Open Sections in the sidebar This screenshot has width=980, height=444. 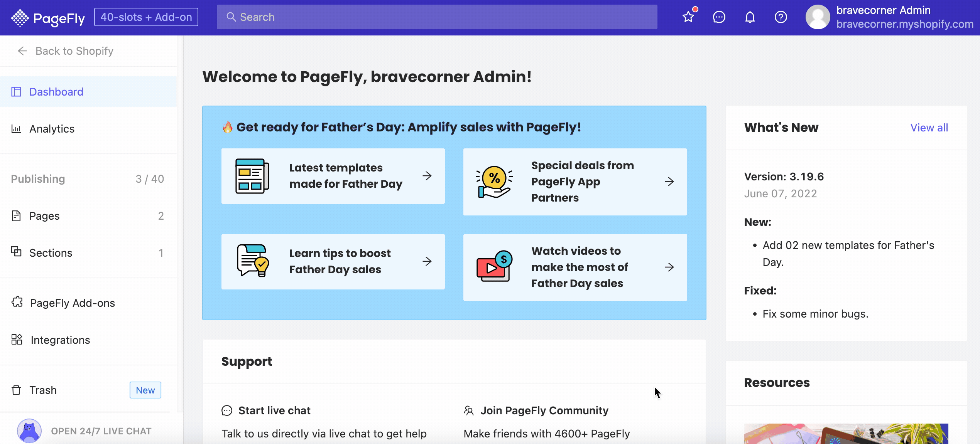click(x=89, y=253)
